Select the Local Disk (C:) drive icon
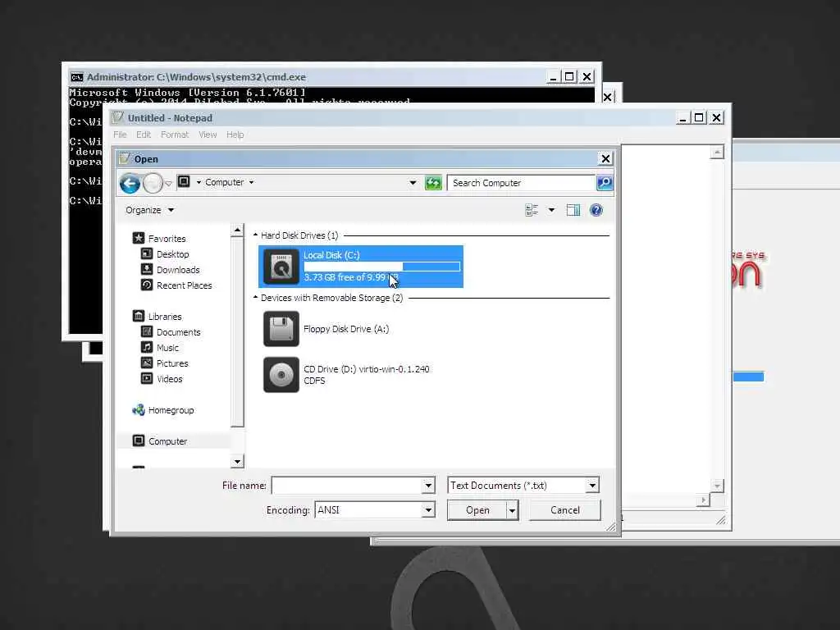The image size is (840, 630). [x=281, y=267]
